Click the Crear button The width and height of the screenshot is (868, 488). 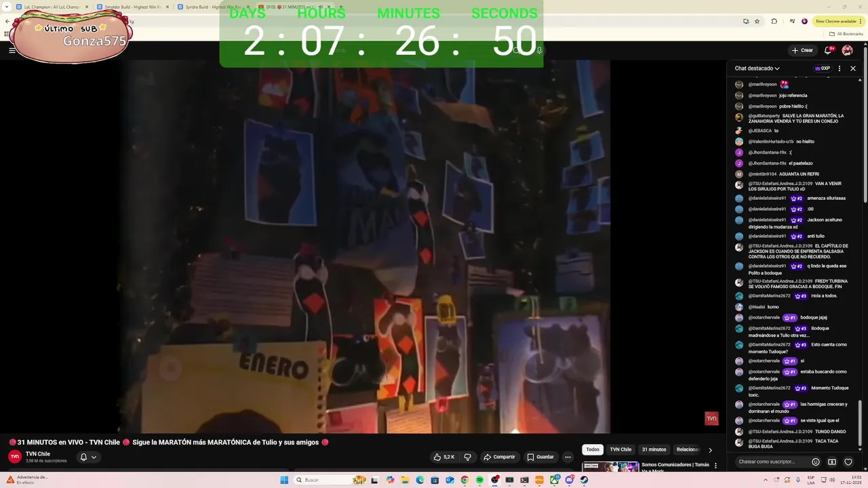pos(802,50)
